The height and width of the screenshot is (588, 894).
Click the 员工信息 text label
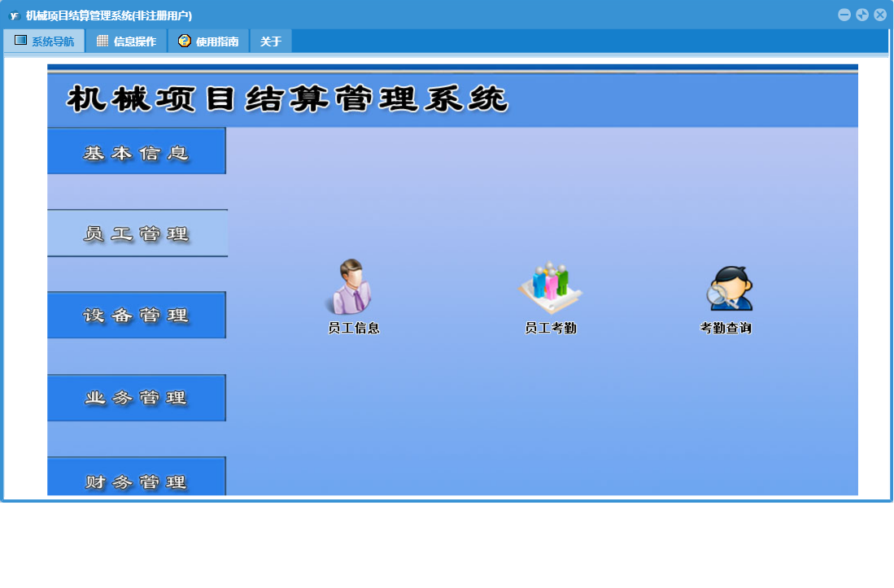point(354,329)
